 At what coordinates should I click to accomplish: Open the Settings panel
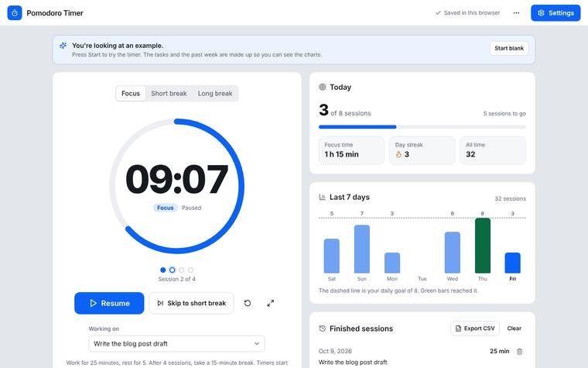coord(556,12)
